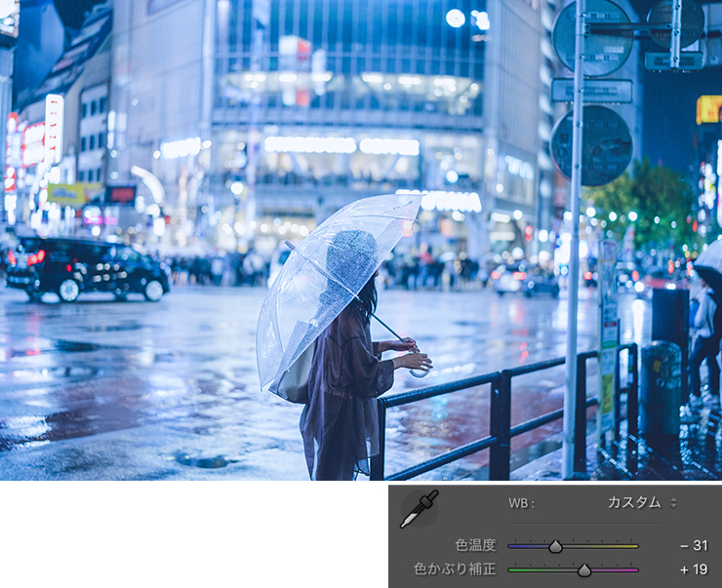Screen dimensions: 722x588
Task: Click the 色かぶり補正 value field showing +19
Action: point(694,569)
